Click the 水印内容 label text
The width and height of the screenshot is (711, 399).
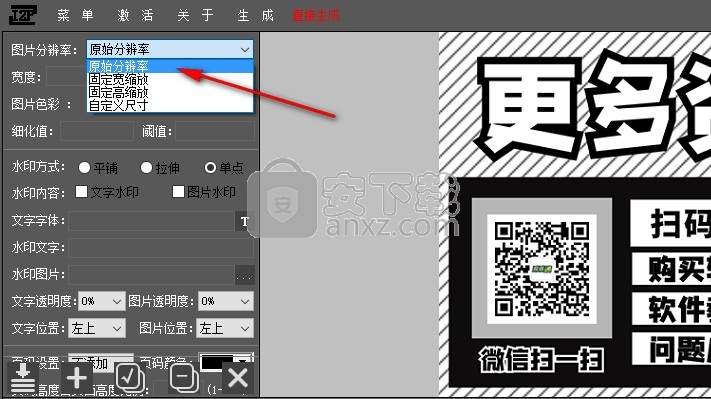(x=38, y=193)
